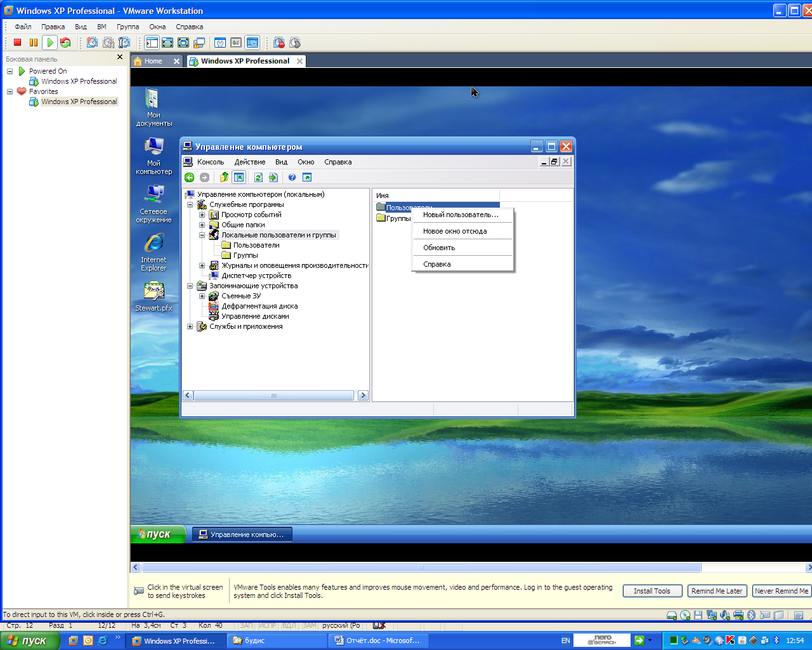
Task: Select Пользователи folder in the tree
Action: pyautogui.click(x=256, y=245)
